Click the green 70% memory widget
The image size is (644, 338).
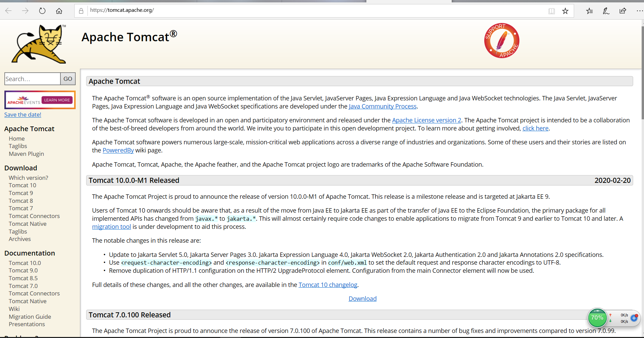[x=597, y=318]
